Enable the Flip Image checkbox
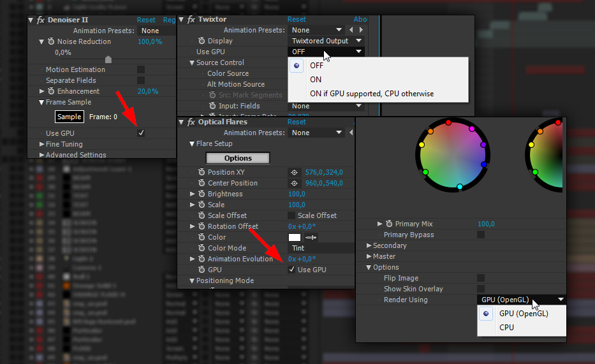Image resolution: width=595 pixels, height=364 pixels. pos(481,278)
